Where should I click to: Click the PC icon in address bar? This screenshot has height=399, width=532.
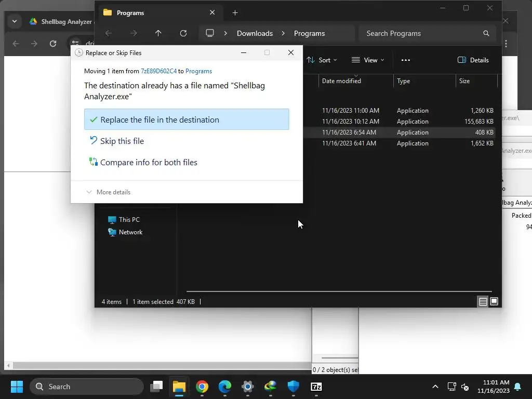(x=210, y=33)
